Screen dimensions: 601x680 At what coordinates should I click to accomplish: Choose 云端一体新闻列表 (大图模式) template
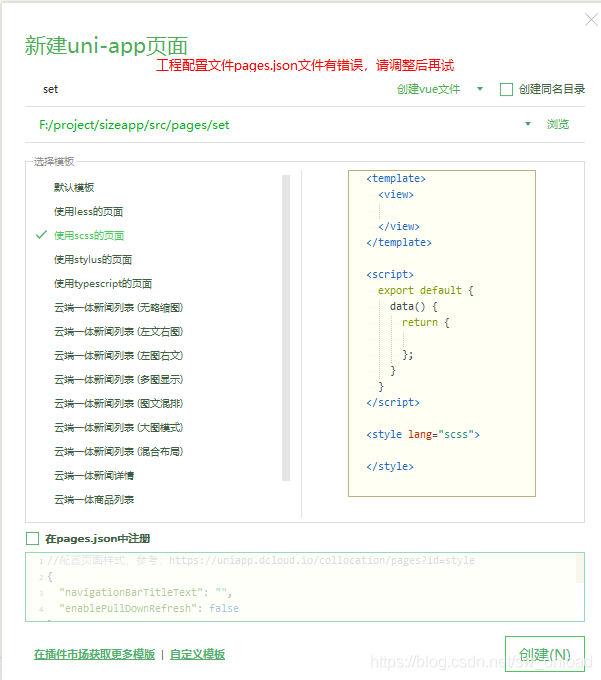pyautogui.click(x=118, y=428)
